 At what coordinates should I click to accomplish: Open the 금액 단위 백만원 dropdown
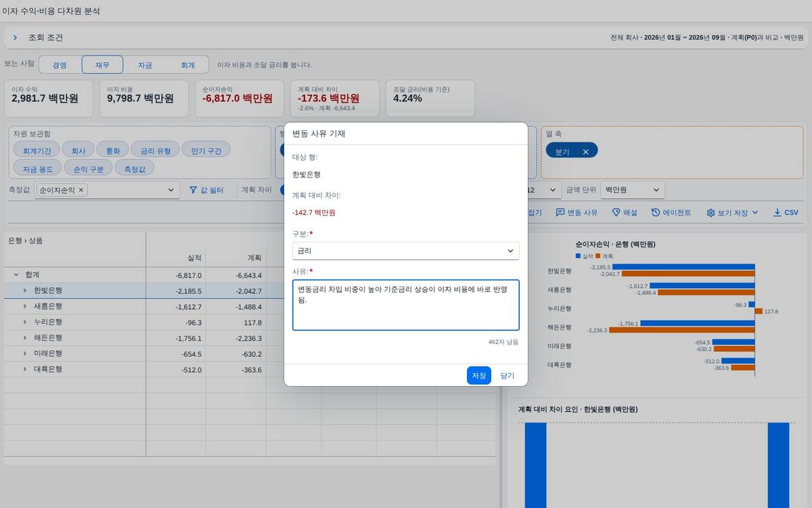pos(633,190)
